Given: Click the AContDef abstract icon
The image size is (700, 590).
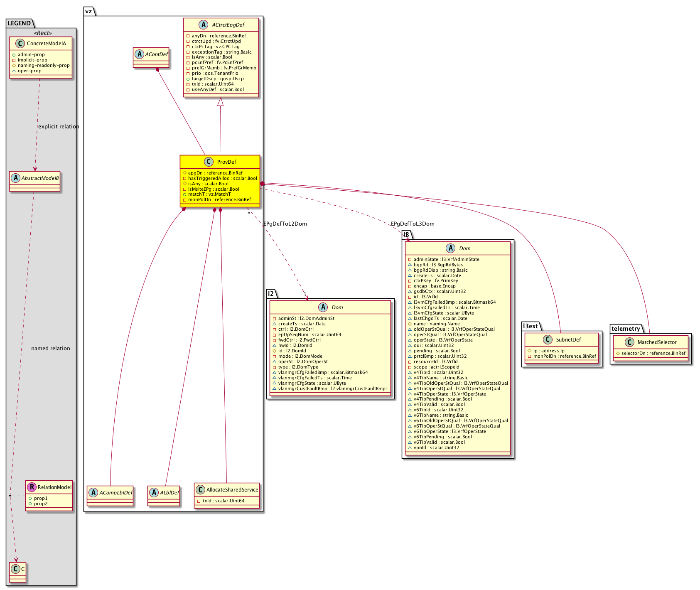Looking at the screenshot, I should [x=140, y=54].
